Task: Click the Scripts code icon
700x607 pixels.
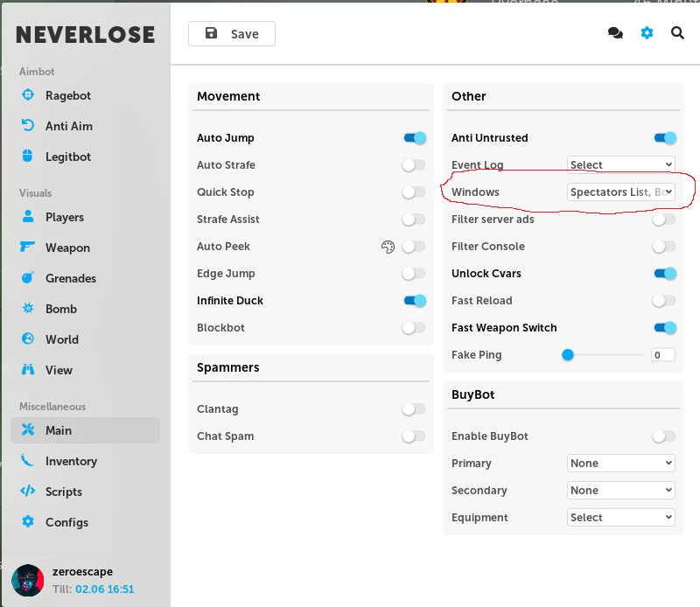Action: click(28, 491)
